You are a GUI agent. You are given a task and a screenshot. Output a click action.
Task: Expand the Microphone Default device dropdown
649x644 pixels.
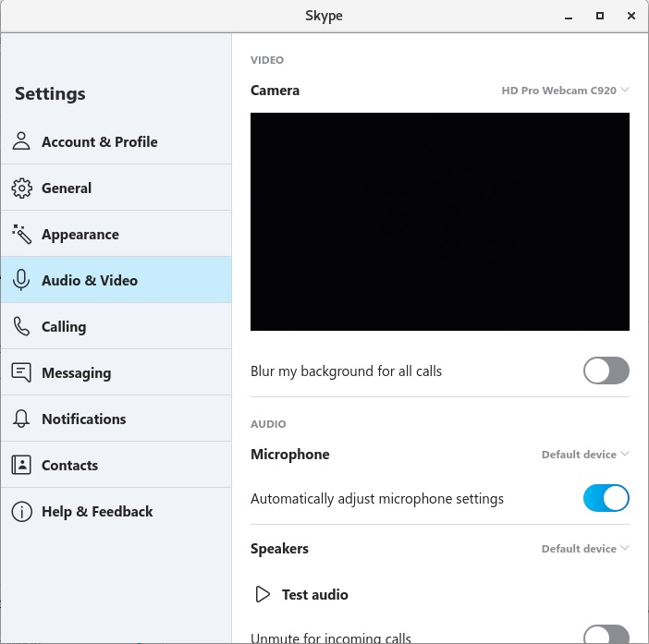[585, 455]
